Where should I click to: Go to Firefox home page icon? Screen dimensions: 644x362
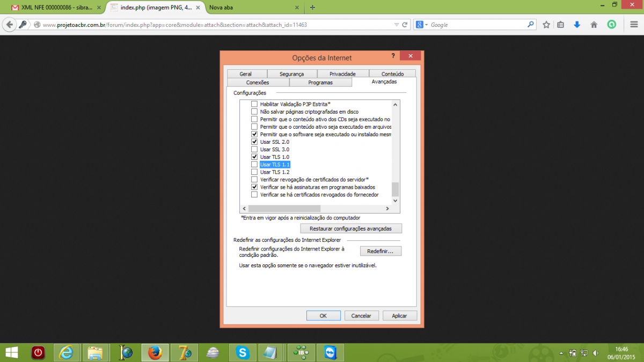[594, 25]
